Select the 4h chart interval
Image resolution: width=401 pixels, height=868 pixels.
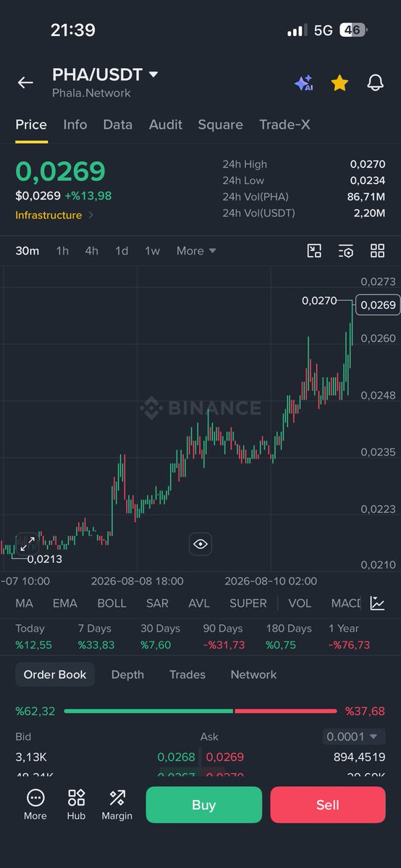[x=91, y=251]
